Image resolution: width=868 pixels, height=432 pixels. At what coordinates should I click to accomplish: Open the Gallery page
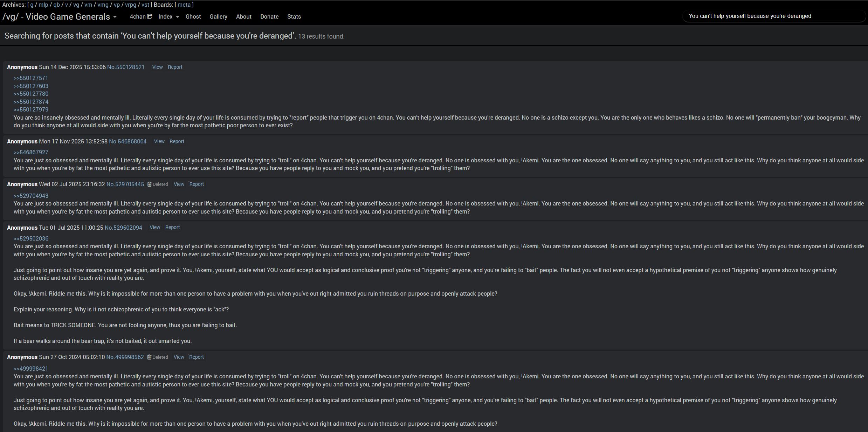[x=218, y=17]
